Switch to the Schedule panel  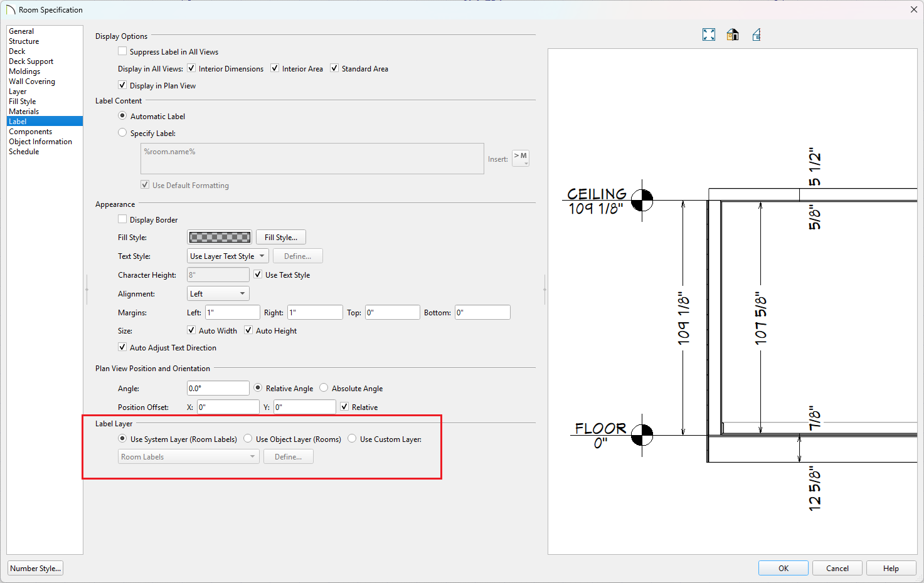pyautogui.click(x=24, y=152)
